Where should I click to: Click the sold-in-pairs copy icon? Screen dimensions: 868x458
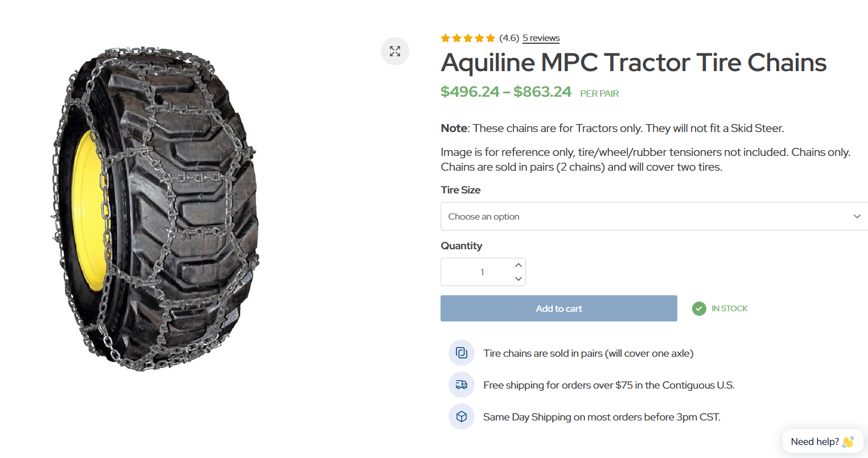click(462, 353)
